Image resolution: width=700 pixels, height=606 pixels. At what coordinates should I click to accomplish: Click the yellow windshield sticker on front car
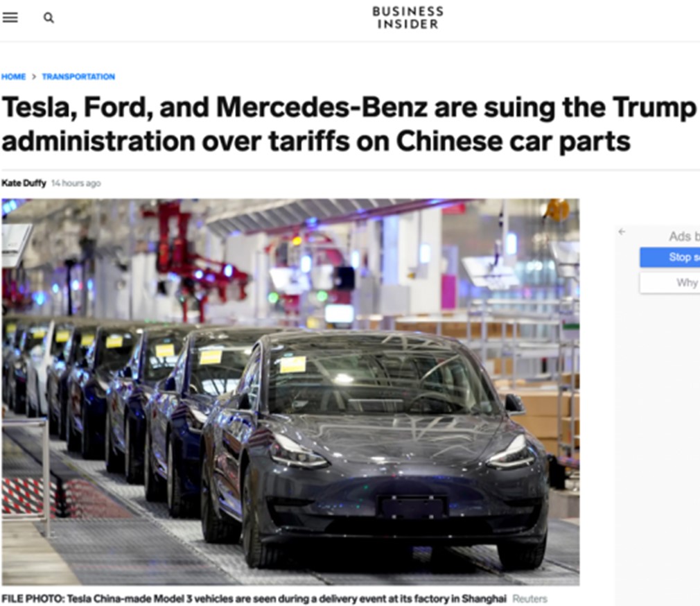pyautogui.click(x=293, y=365)
